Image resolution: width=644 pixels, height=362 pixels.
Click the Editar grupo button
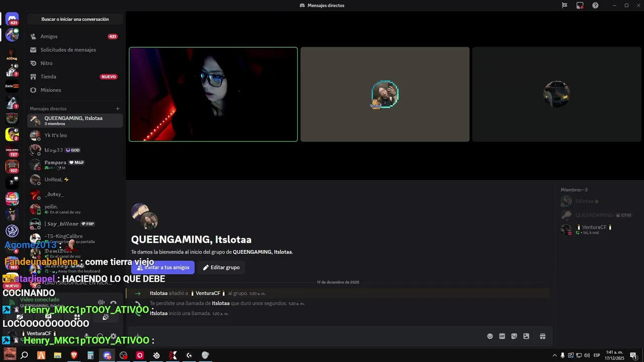pos(221,267)
